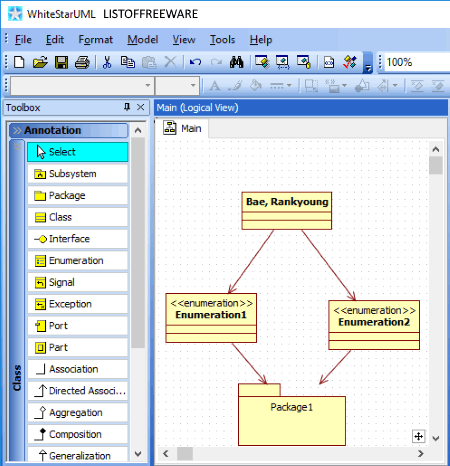
Task: Click the diagram scroll left arrow
Action: coord(166,453)
